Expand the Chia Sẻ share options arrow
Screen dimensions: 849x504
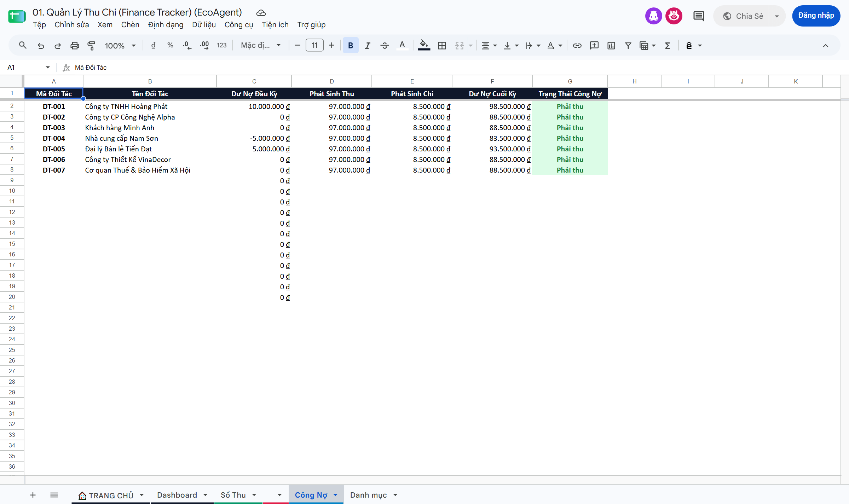pos(776,16)
